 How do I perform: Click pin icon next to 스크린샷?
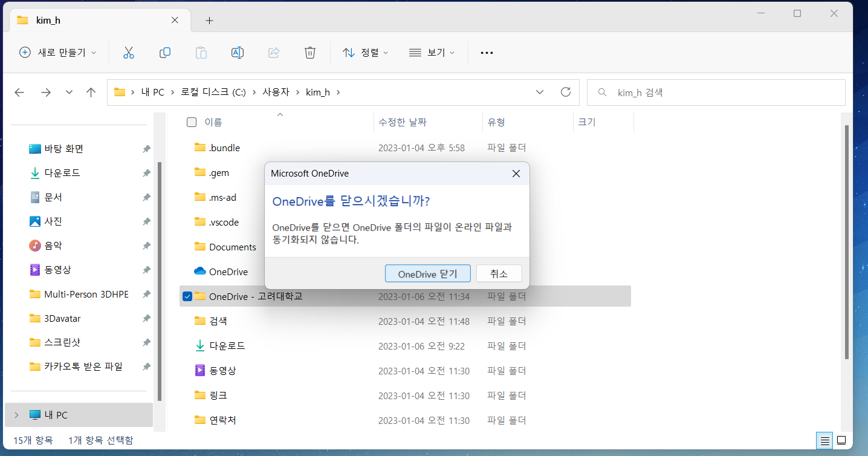click(x=146, y=342)
